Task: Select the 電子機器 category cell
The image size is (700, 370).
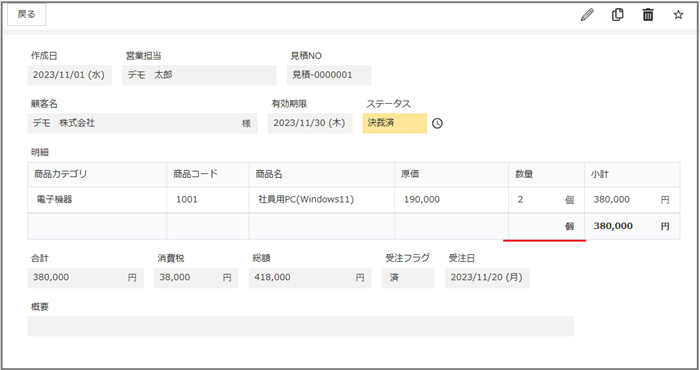Action: 97,200
